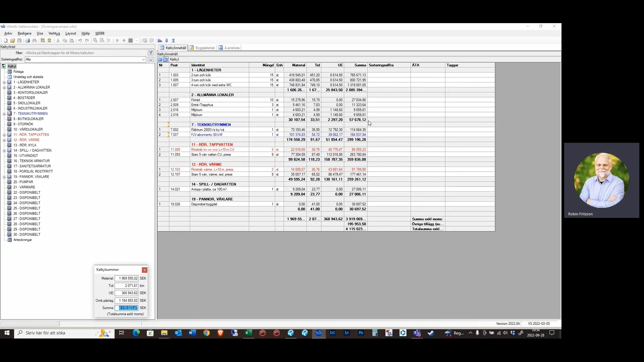The image size is (644, 362).
Task: Close the Kalkylsummor panel
Action: pos(145,270)
